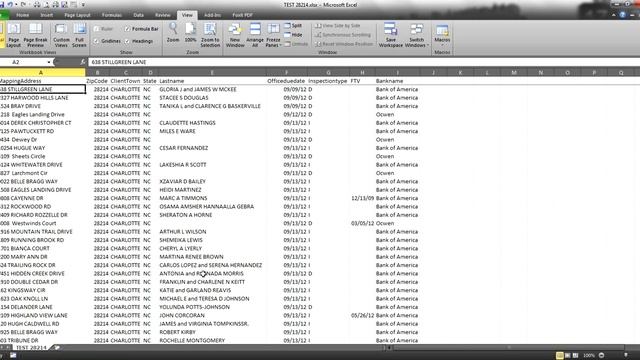Open the Page Layout ribbon tab

point(77,15)
